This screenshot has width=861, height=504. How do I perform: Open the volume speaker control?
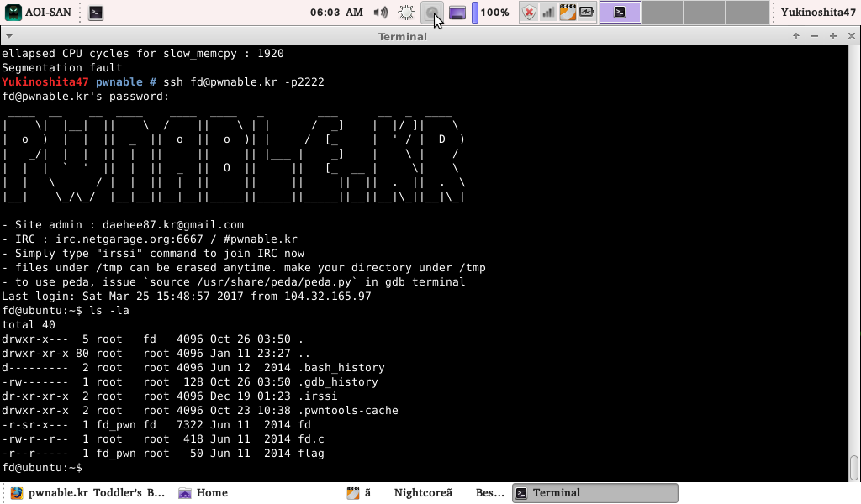coord(381,12)
